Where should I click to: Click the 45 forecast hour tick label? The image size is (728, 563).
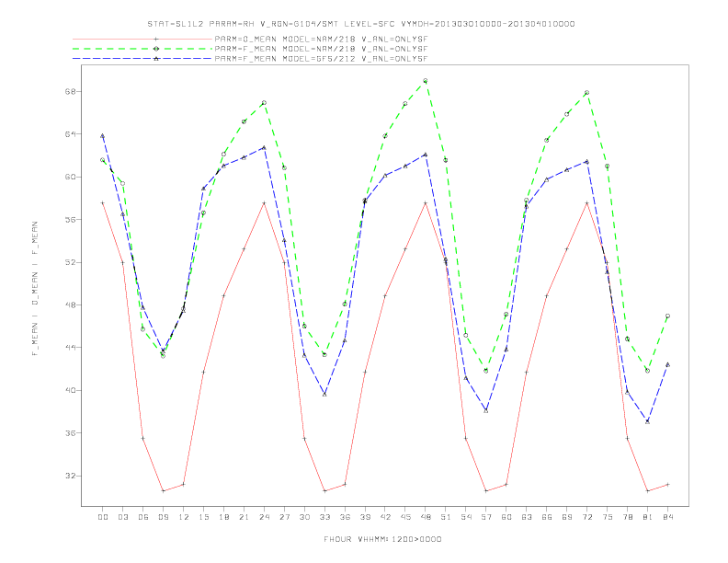click(405, 517)
